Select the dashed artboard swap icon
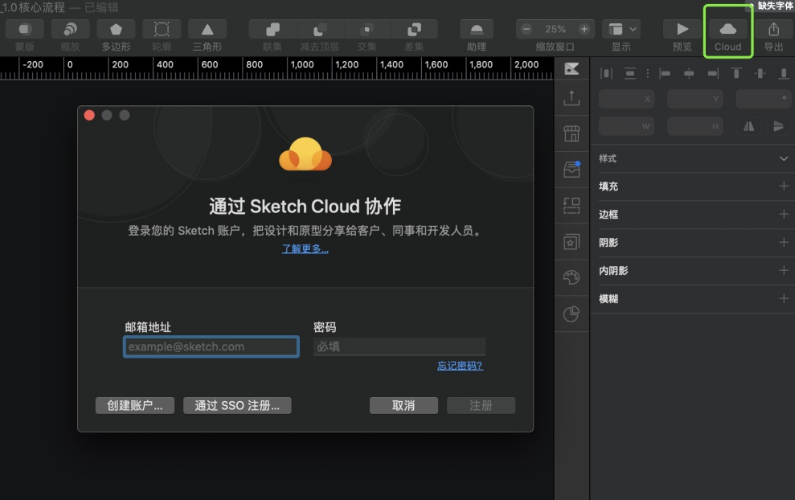The width and height of the screenshot is (795, 500). [572, 205]
